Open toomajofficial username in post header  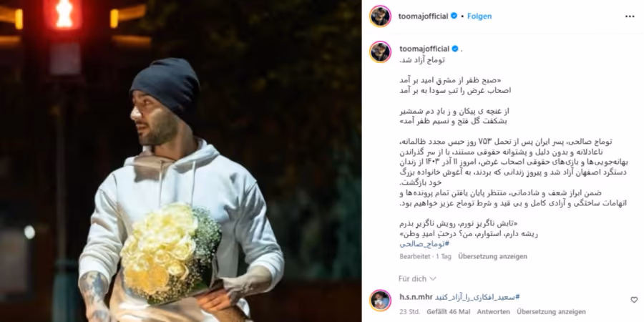pos(423,16)
